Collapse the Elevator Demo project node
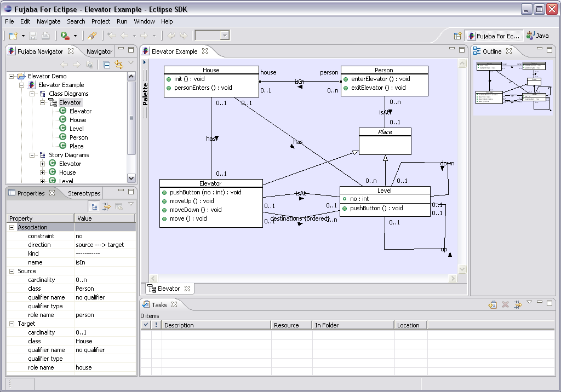This screenshot has height=392, width=561. 12,76
